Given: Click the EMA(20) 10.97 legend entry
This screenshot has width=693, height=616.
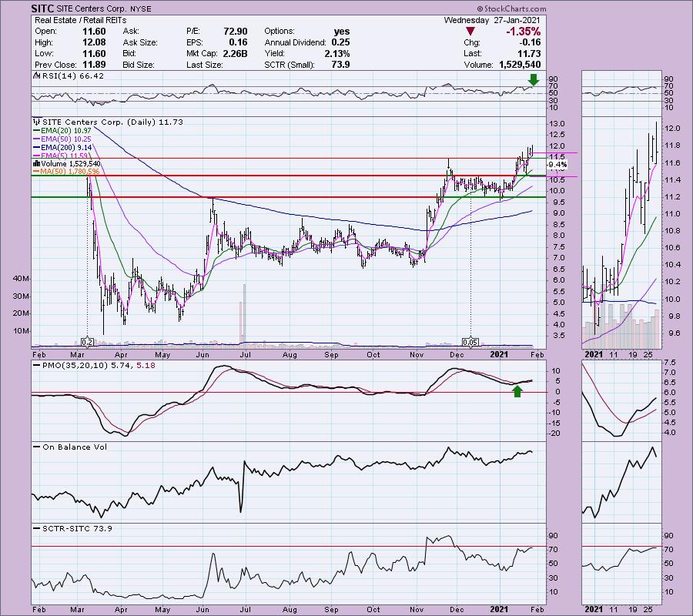Looking at the screenshot, I should click(62, 131).
